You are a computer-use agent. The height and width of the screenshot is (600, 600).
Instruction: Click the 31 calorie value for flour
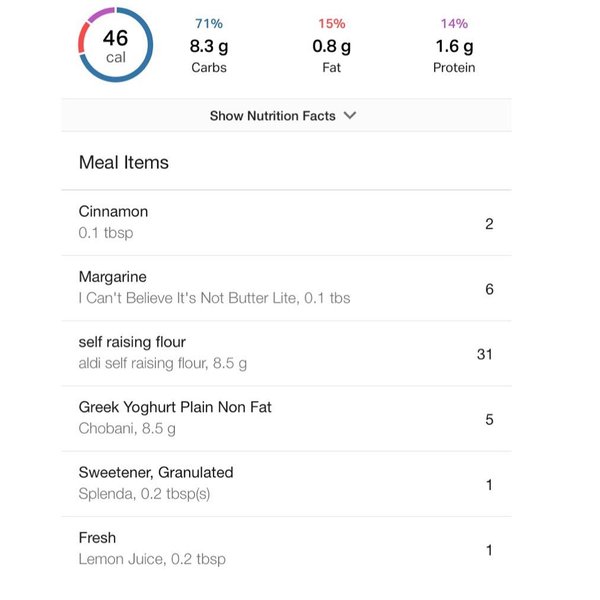tap(484, 354)
